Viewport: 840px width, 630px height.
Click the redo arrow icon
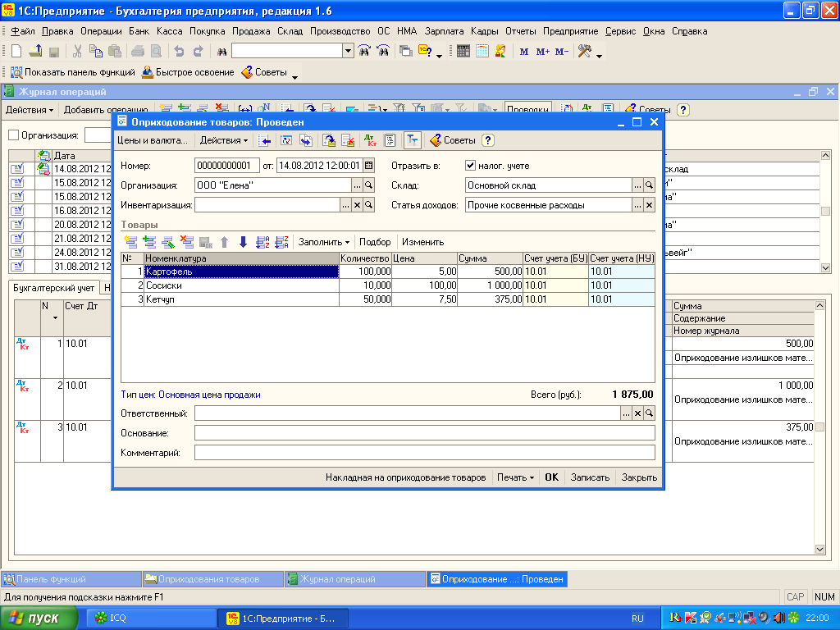coord(199,52)
